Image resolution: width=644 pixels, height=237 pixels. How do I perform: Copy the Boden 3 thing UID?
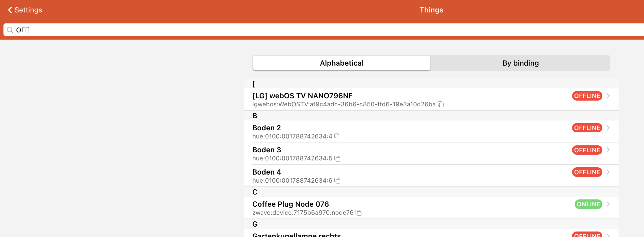pos(337,158)
